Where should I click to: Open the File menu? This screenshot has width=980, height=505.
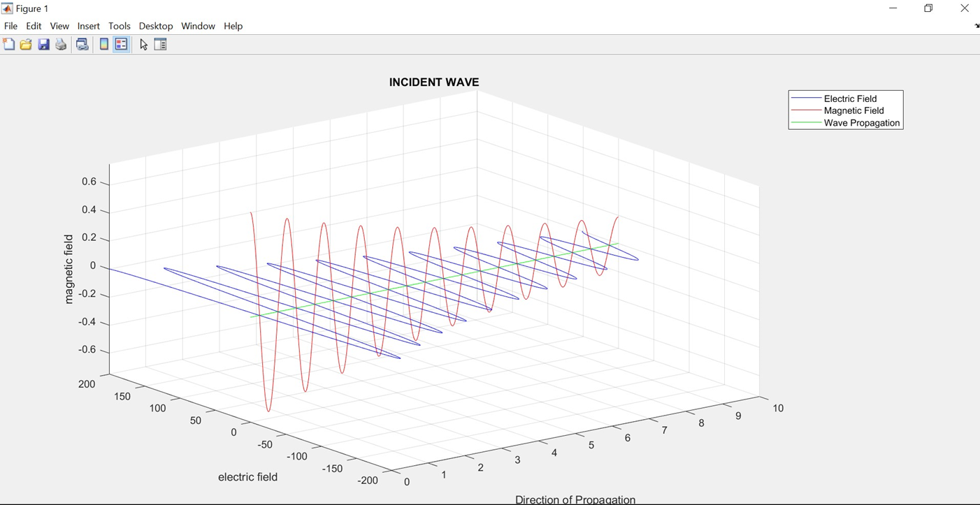point(10,26)
